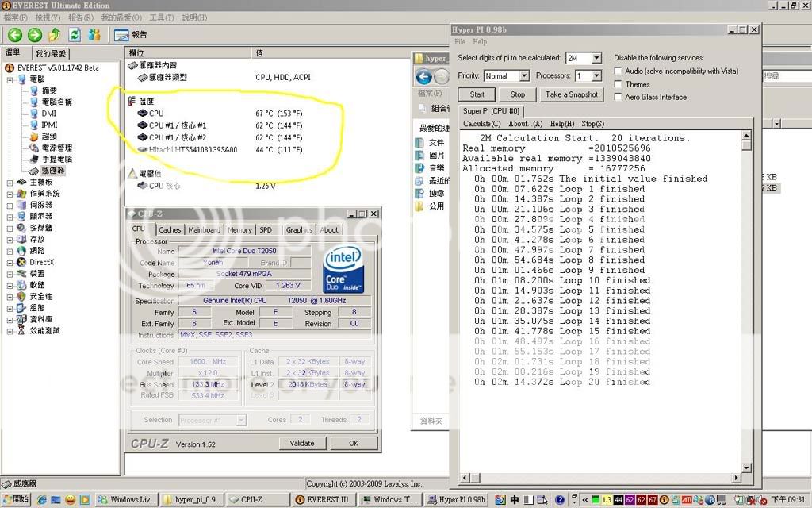Viewport: 812px width, 508px height.
Task: Open the Priority dropdown set to Normal
Action: (524, 75)
